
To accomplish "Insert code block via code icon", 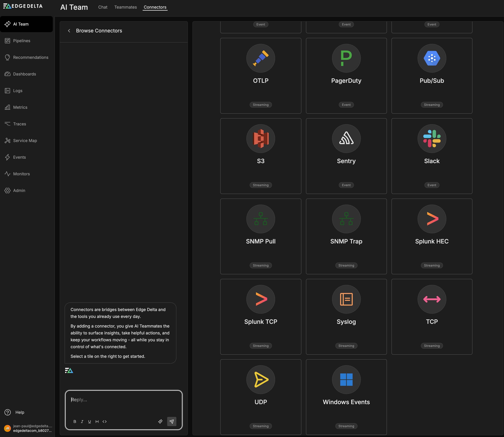I will pyautogui.click(x=104, y=421).
